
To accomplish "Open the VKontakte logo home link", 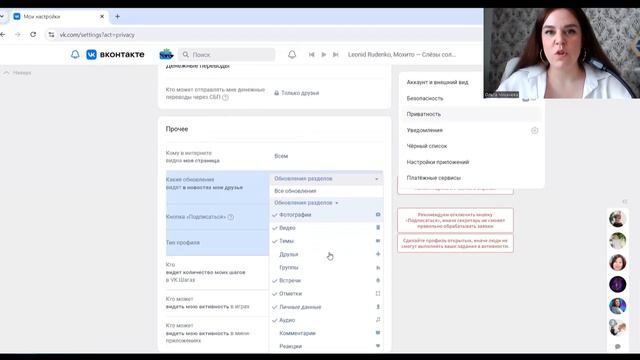I will point(116,54).
